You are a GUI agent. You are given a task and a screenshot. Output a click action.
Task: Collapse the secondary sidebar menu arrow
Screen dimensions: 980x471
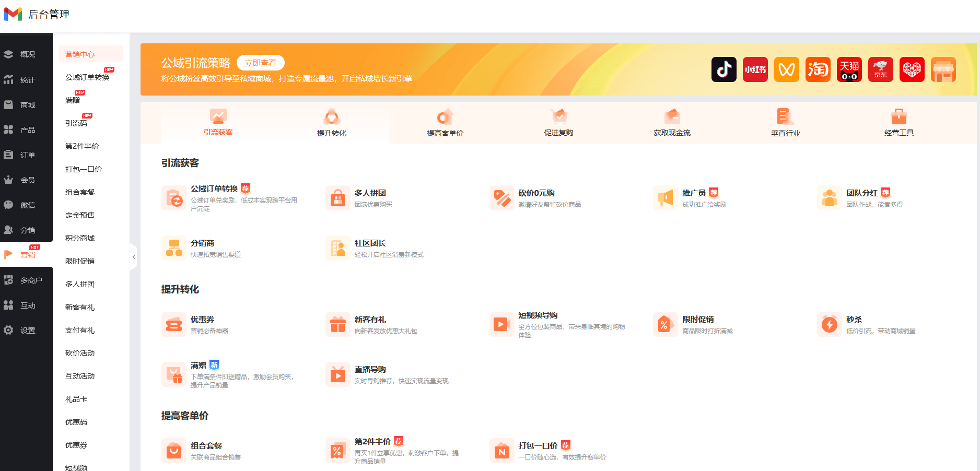[x=134, y=257]
